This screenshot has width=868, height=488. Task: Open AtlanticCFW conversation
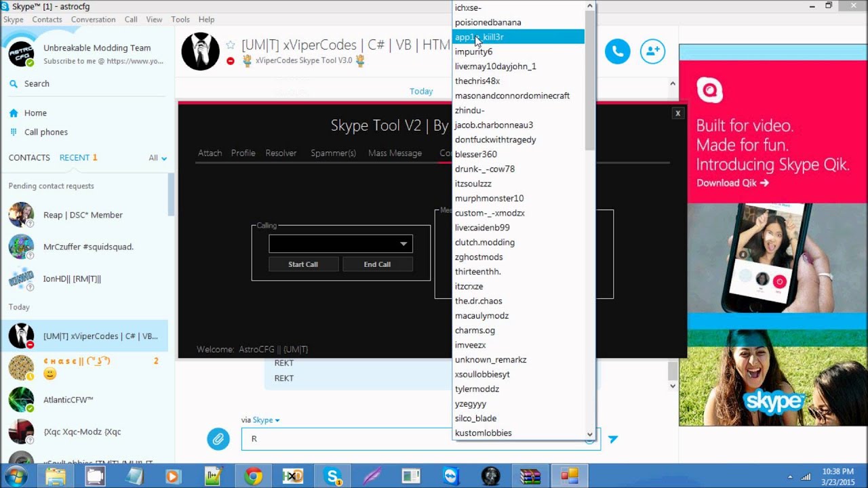(x=84, y=400)
